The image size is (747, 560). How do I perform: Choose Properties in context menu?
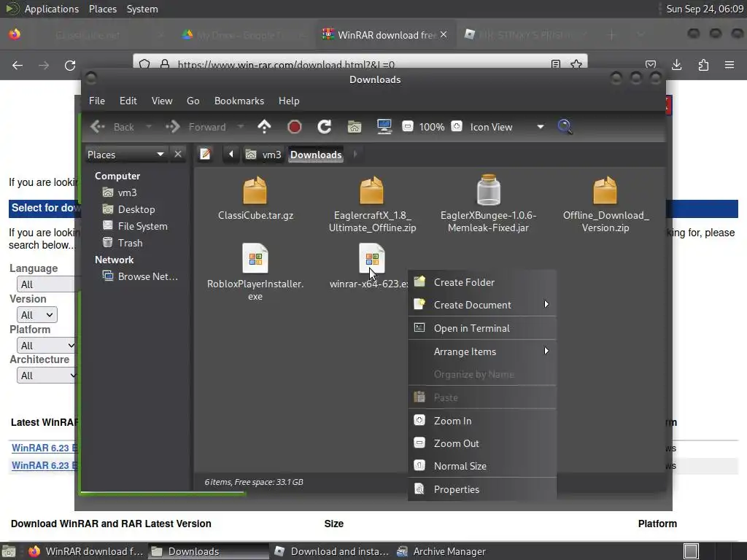482,489
